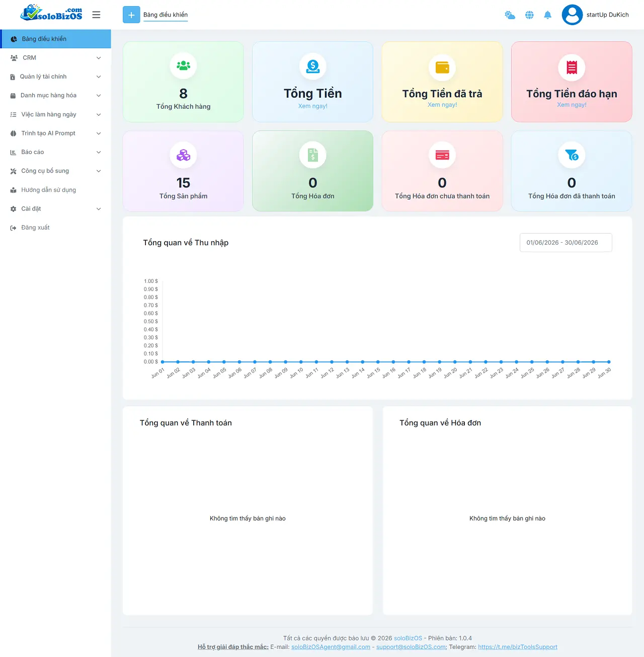644x657 pixels.
Task: Click the Cài đặt gear icon
Action: tap(14, 209)
